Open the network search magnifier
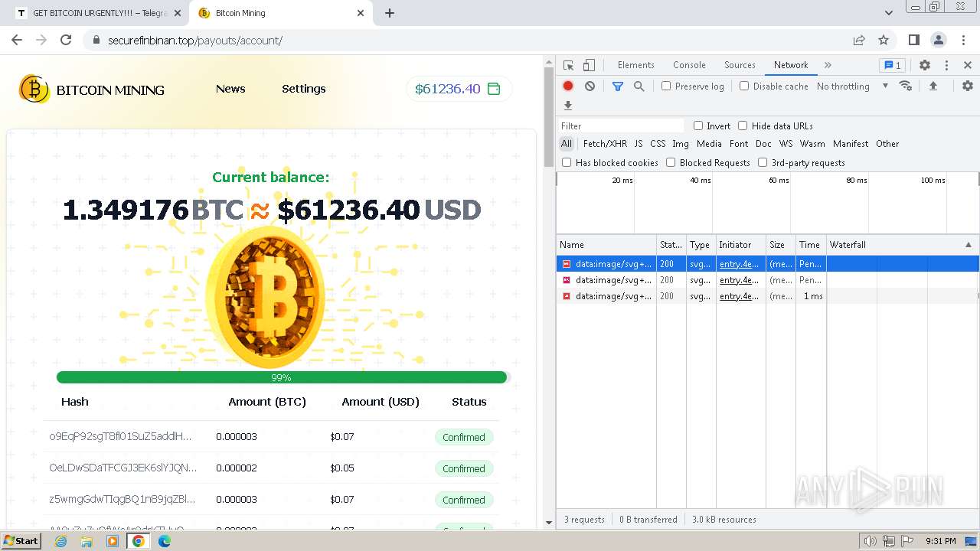The height and width of the screenshot is (551, 980). point(639,86)
